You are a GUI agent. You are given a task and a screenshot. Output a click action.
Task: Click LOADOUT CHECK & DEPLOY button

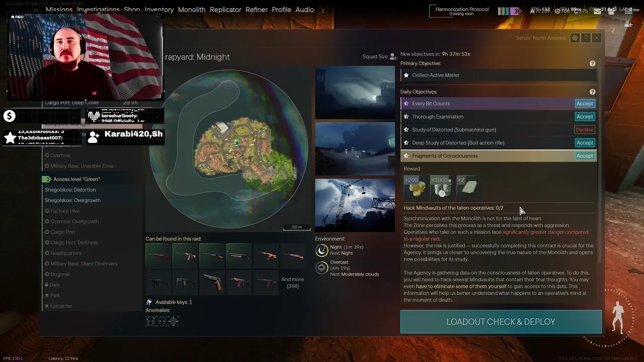click(501, 322)
